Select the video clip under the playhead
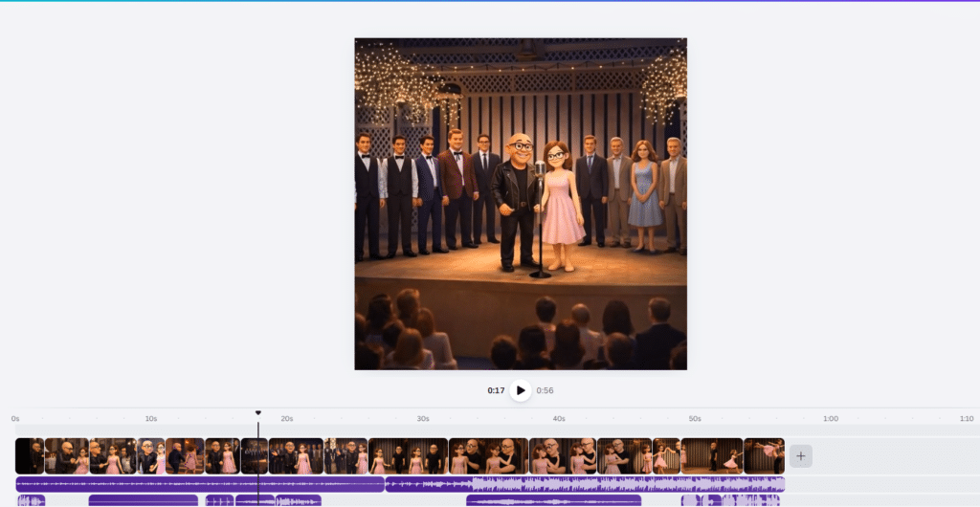The width and height of the screenshot is (980, 507). (255, 456)
